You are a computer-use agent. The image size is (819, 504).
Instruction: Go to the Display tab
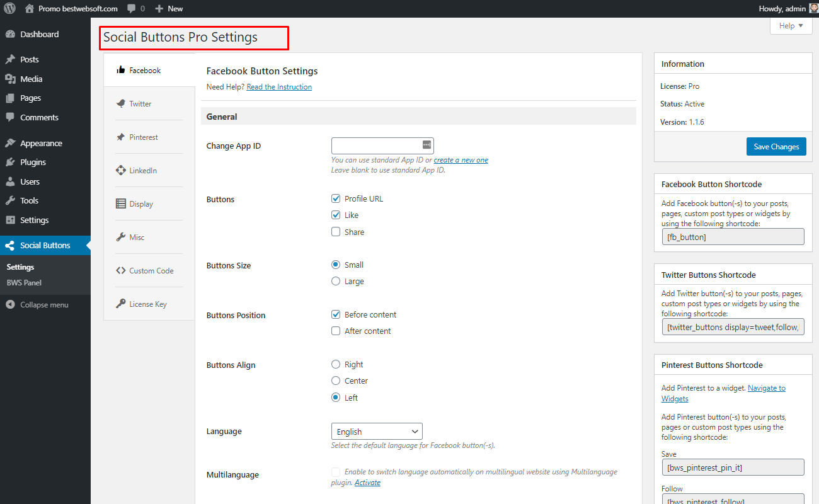(x=149, y=203)
